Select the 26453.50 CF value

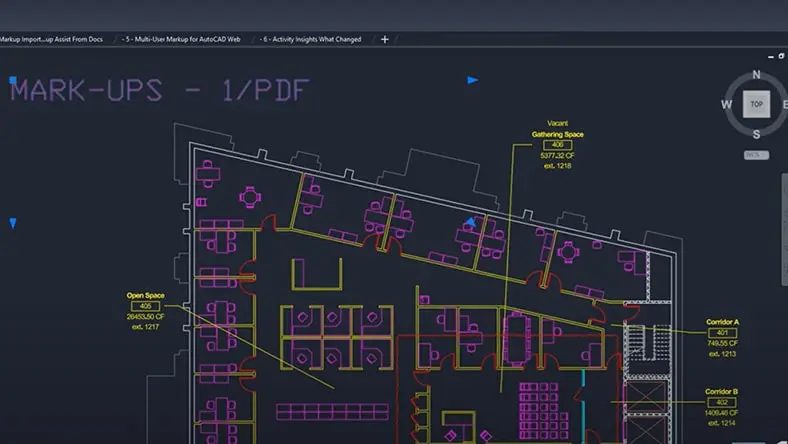coord(145,317)
